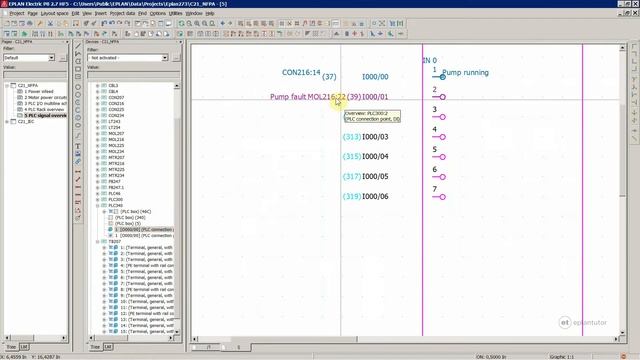Select the Dimension line tool
640x360 pixels.
78,171
